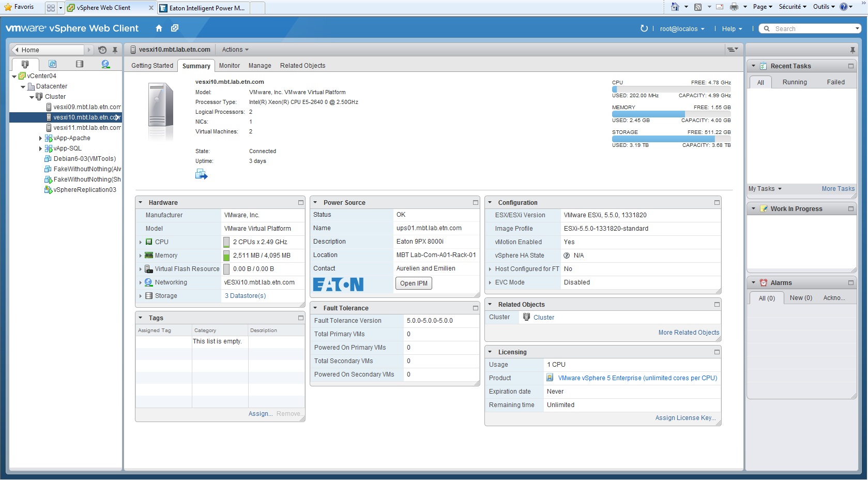Expand the vApp-Apache tree node
Image resolution: width=868 pixels, height=480 pixels.
[x=40, y=138]
